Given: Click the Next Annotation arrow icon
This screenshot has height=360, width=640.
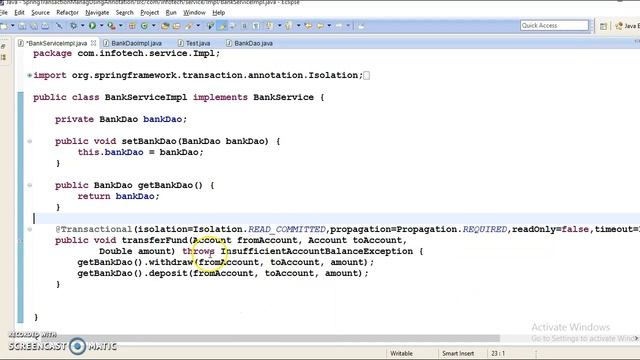Looking at the screenshot, I should [x=269, y=26].
